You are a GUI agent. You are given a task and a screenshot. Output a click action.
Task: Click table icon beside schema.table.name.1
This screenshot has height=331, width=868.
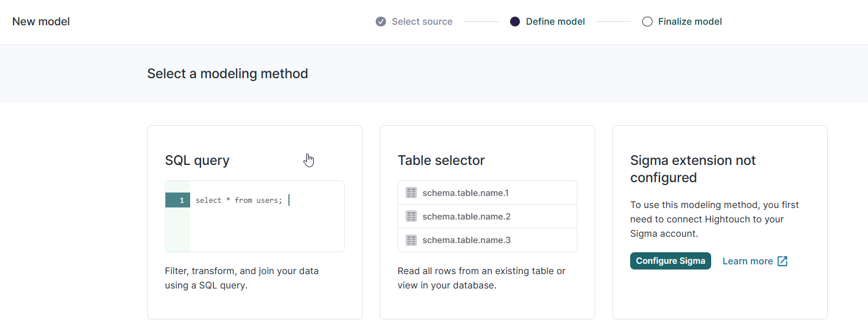tap(411, 193)
